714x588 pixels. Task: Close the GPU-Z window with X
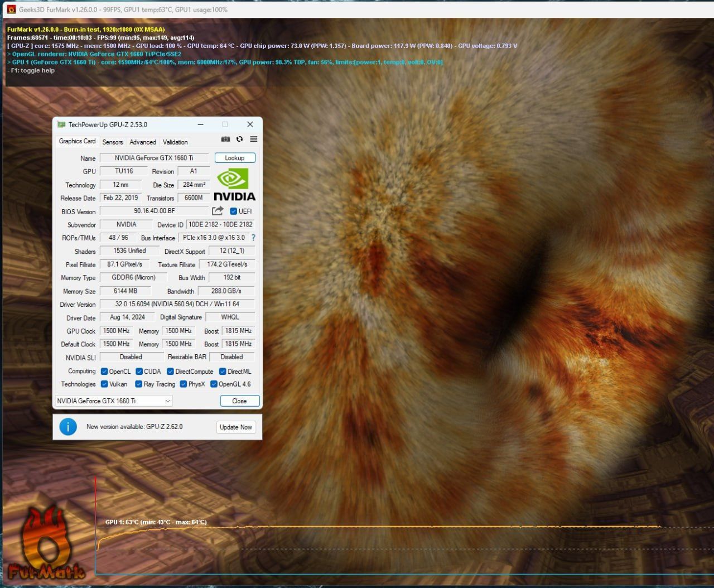[x=250, y=124]
